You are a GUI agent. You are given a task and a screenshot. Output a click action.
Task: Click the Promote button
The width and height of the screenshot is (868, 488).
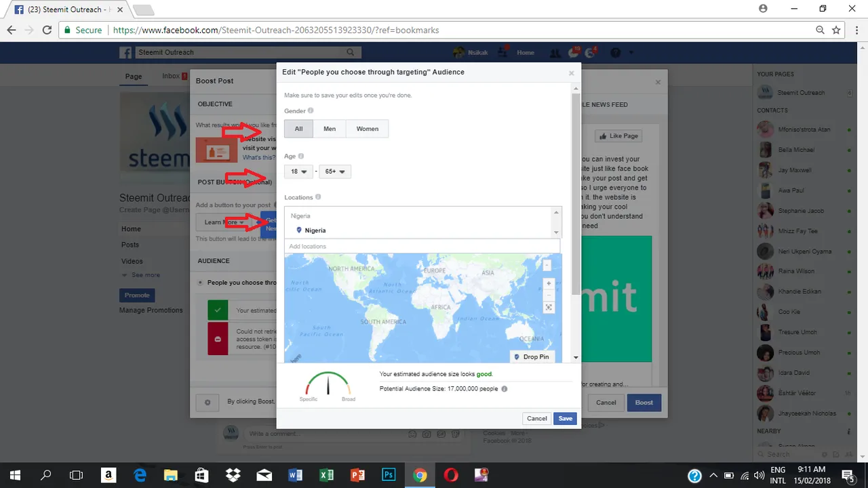pos(137,295)
